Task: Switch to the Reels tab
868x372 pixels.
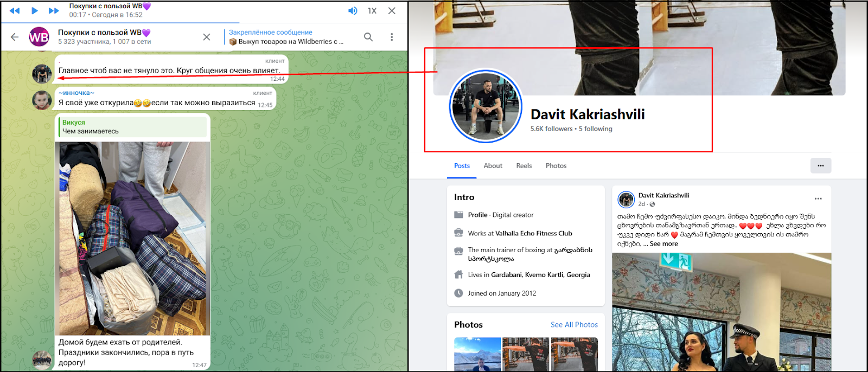Action: coord(524,166)
